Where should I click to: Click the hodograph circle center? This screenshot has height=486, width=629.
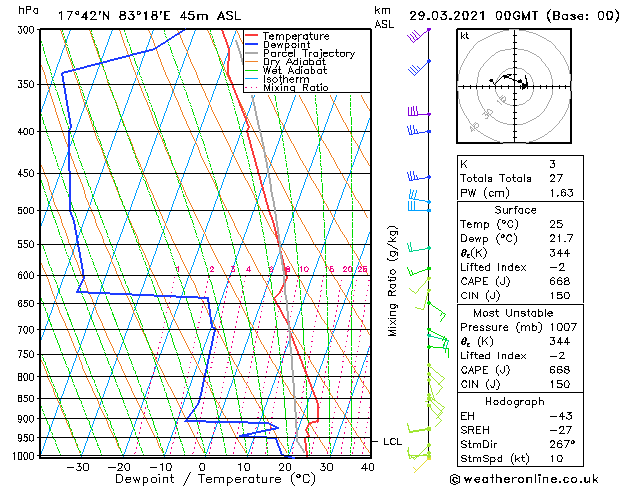[515, 86]
